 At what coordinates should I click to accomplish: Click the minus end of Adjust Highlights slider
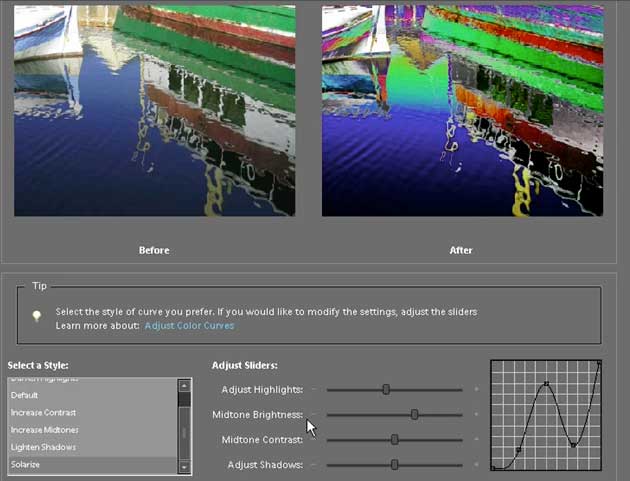pos(314,389)
